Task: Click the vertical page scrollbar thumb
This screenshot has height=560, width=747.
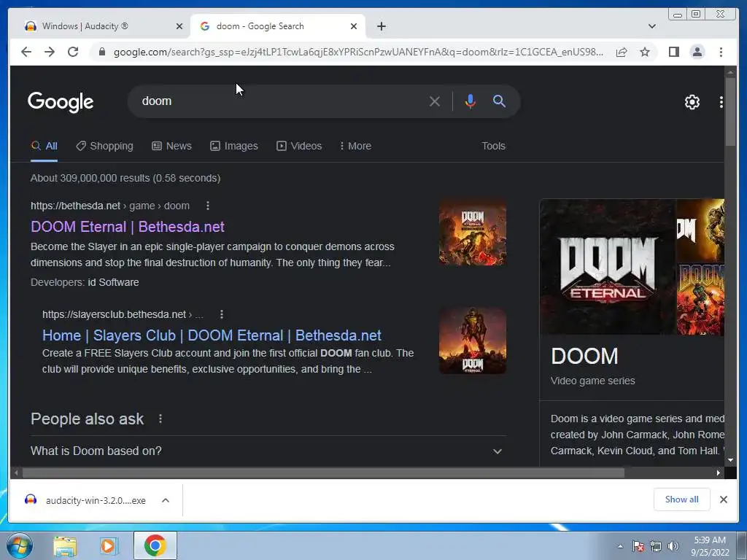Action: click(730, 112)
